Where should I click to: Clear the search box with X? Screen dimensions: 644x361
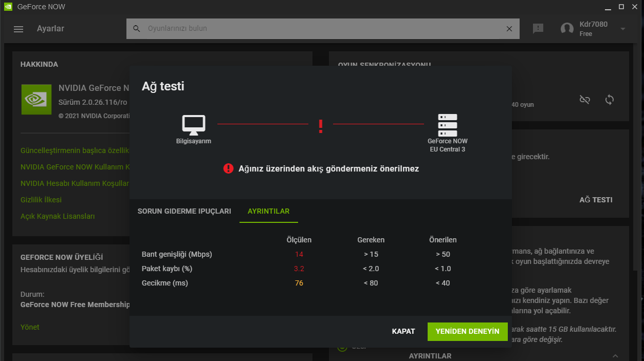point(509,29)
